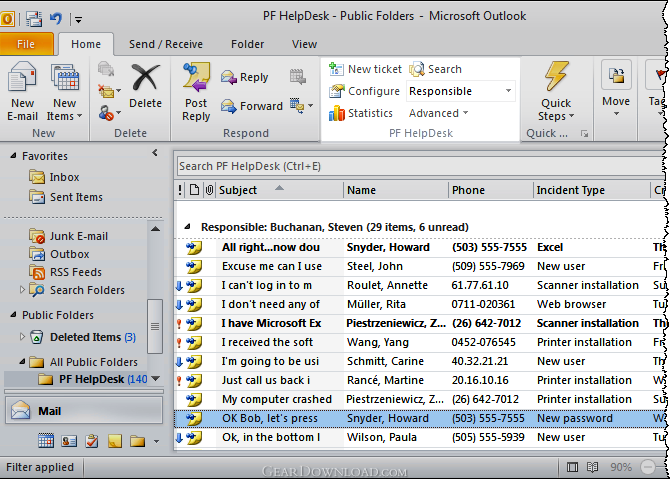Select the 'My computer crashed' ticket

tap(420, 399)
